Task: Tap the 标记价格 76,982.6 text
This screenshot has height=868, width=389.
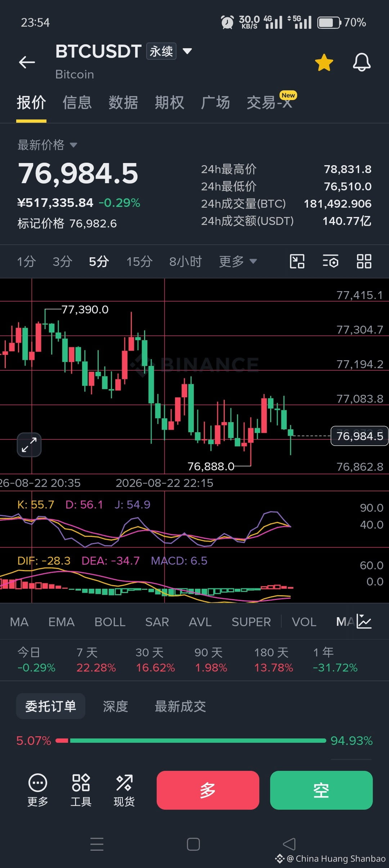Action: (67, 223)
